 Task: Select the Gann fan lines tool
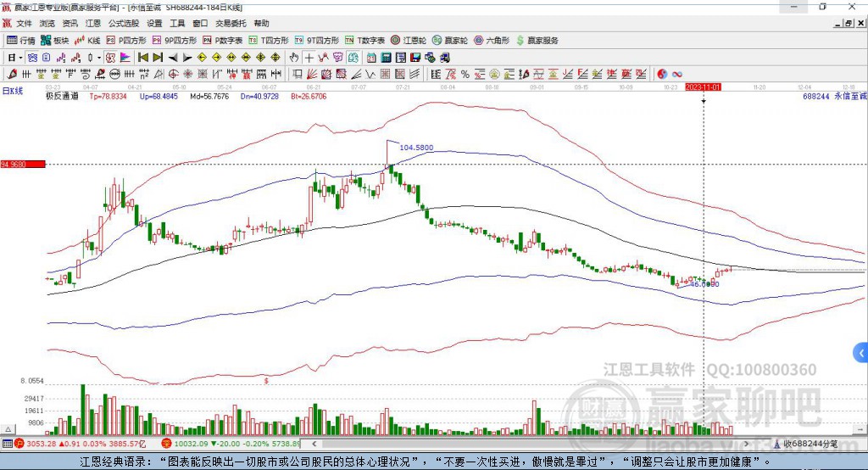point(312,75)
